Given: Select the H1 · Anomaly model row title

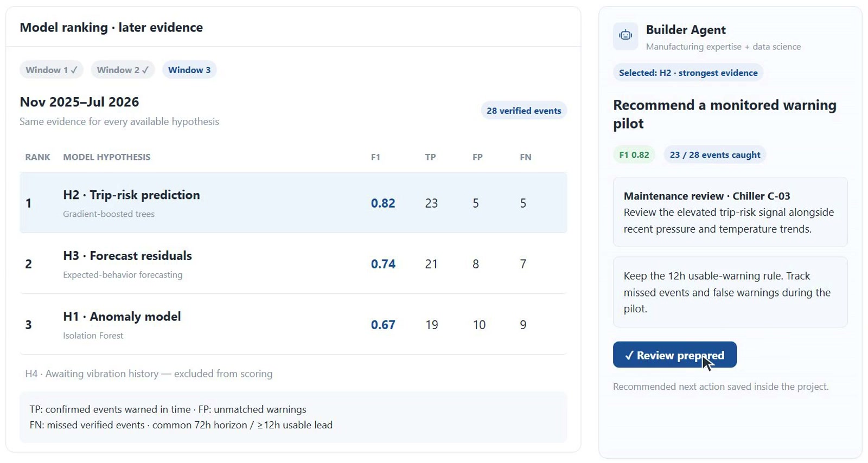Looking at the screenshot, I should (x=122, y=317).
